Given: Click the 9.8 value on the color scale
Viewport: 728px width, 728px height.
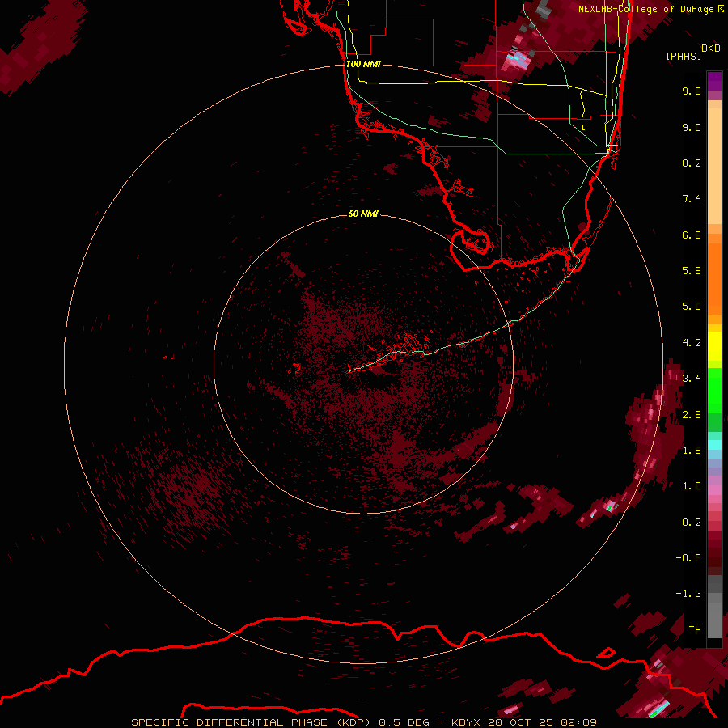Looking at the screenshot, I should (x=692, y=91).
